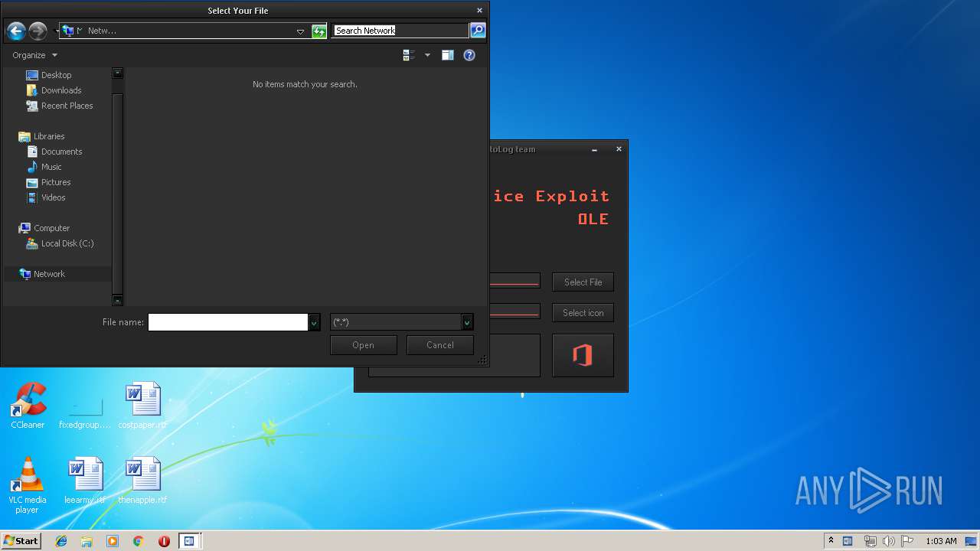Switch to the active Word taskbar item
Image resolution: width=980 pixels, height=551 pixels.
click(188, 541)
